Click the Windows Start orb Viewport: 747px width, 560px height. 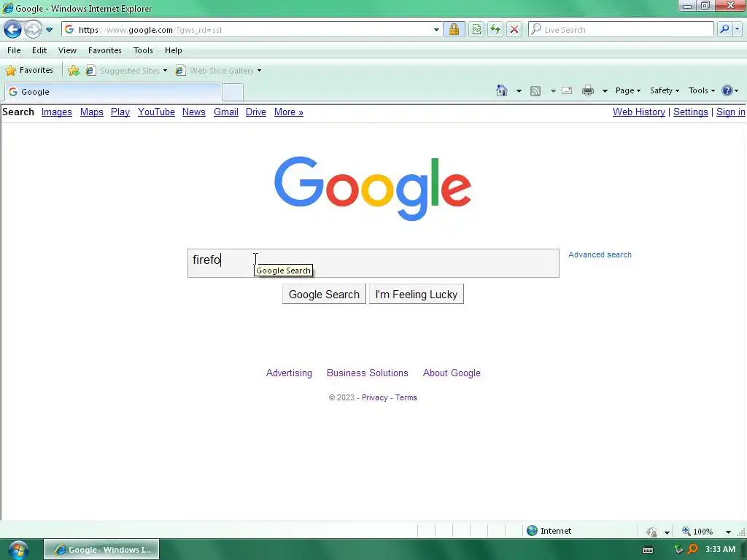18,550
